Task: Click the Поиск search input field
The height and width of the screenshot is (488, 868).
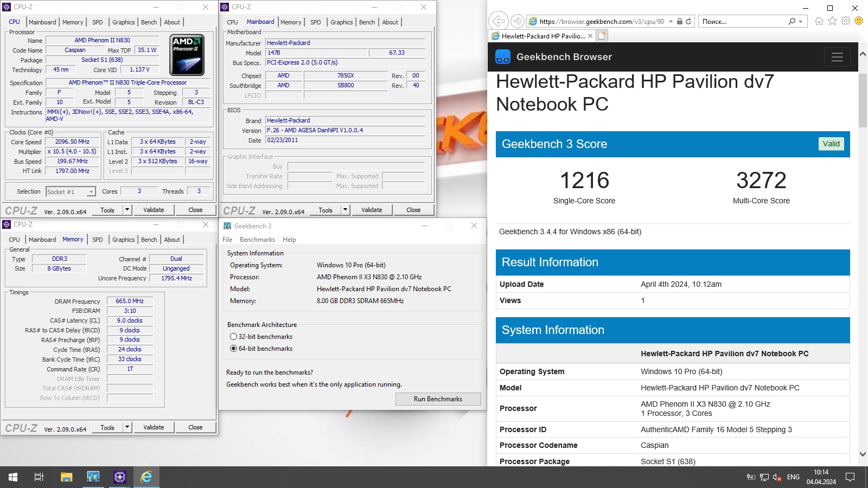Action: click(743, 21)
